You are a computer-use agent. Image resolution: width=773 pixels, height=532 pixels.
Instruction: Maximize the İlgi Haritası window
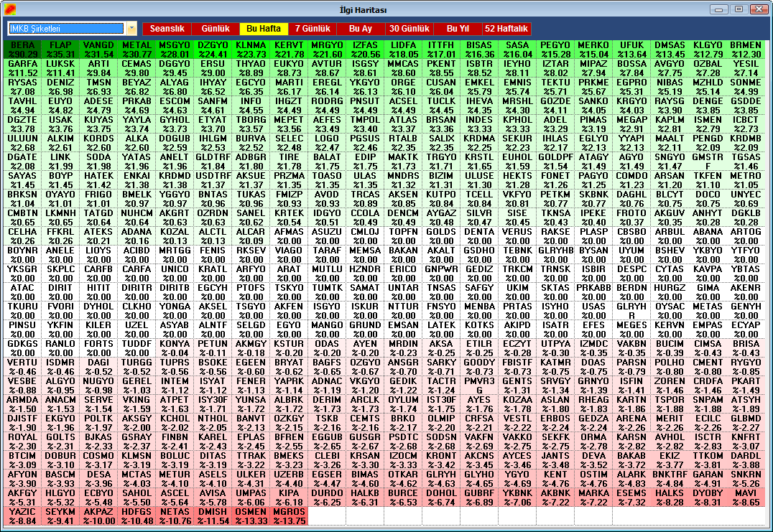pos(739,9)
